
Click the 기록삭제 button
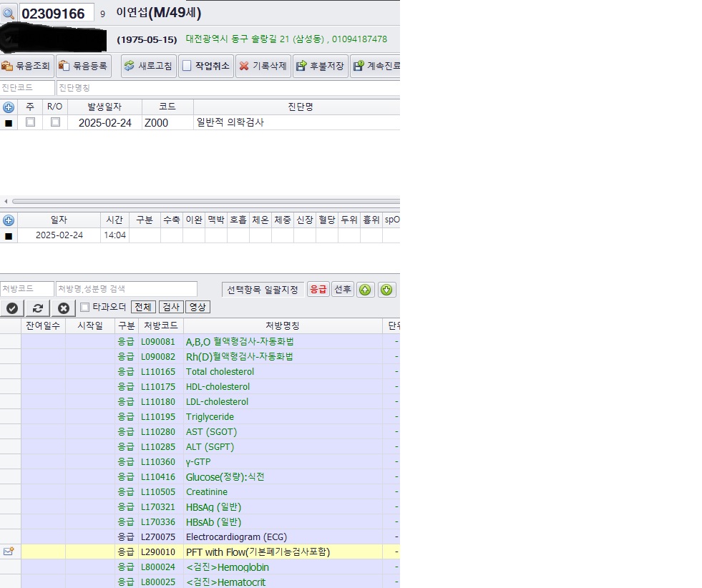(x=263, y=66)
